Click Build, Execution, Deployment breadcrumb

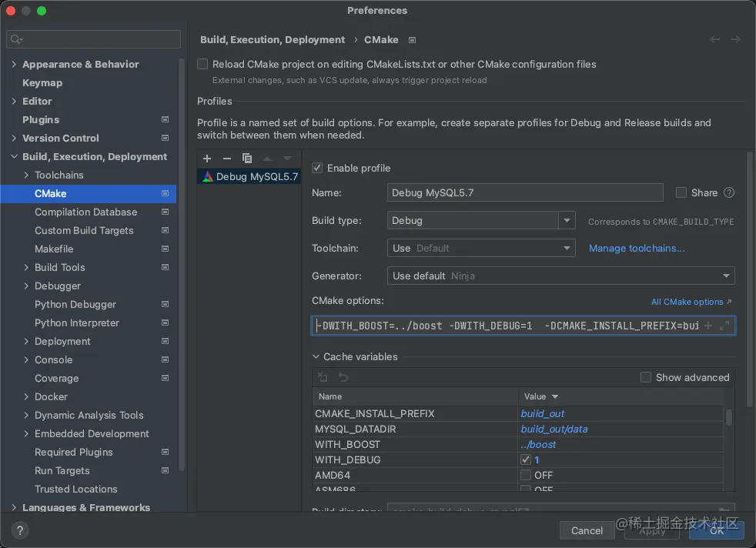pos(273,39)
